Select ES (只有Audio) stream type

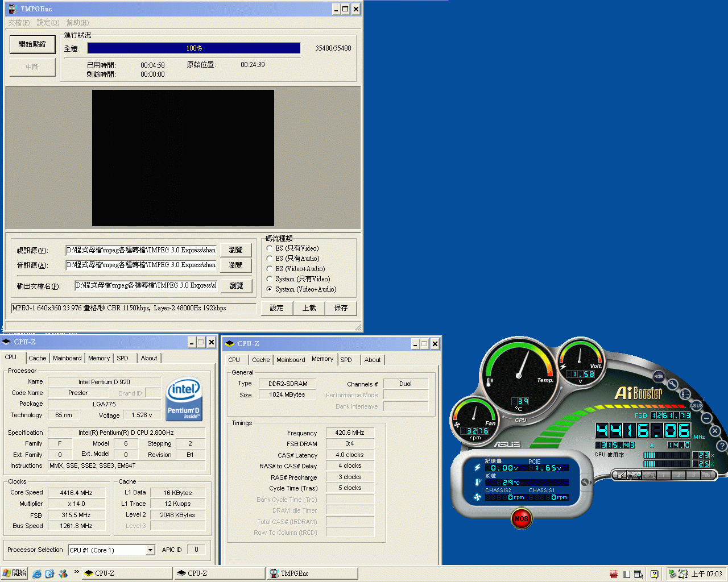[x=292, y=259]
